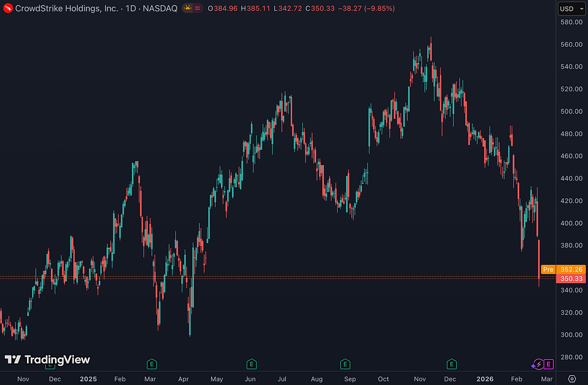
Task: Click the 400.00 price axis label
Action: (x=571, y=223)
